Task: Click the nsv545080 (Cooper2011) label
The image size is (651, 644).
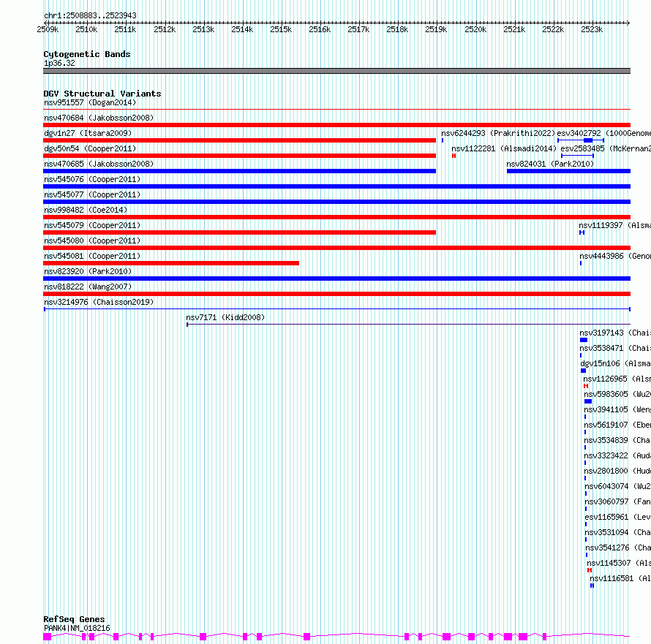Action: 92,240
